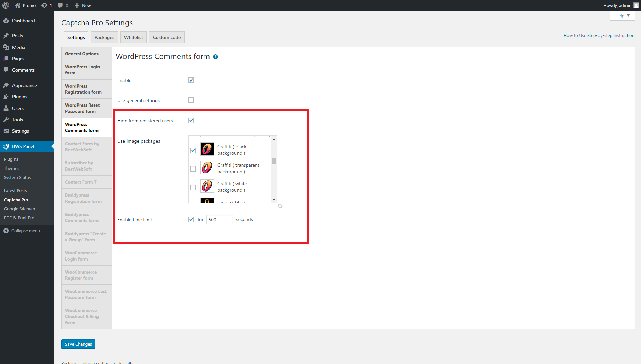Viewport: 641px width, 364px height.
Task: Open WordPress Reset Password form section
Action: coord(87,108)
